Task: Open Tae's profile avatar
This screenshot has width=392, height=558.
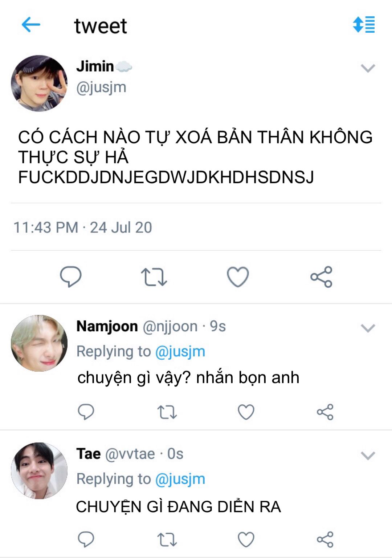Action: [x=39, y=471]
